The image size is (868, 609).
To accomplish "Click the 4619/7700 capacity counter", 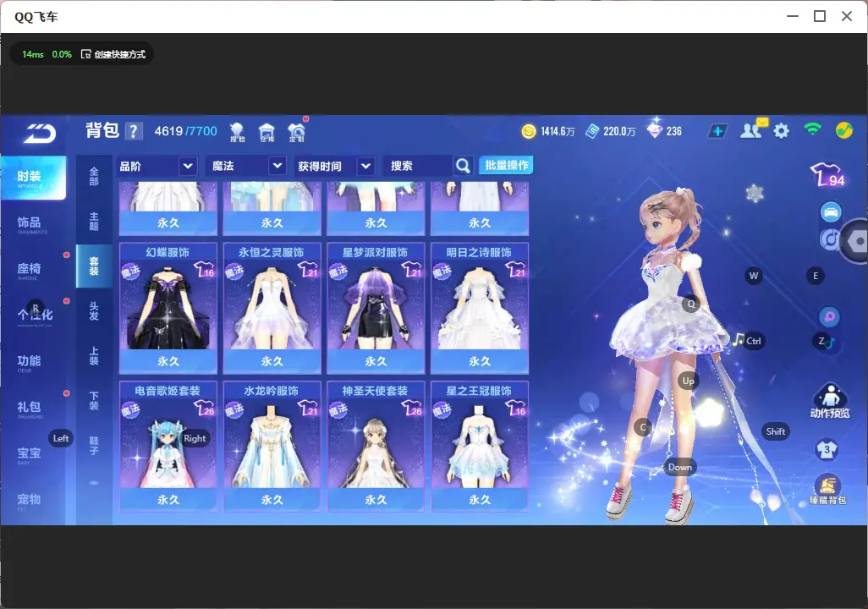I will [x=186, y=131].
